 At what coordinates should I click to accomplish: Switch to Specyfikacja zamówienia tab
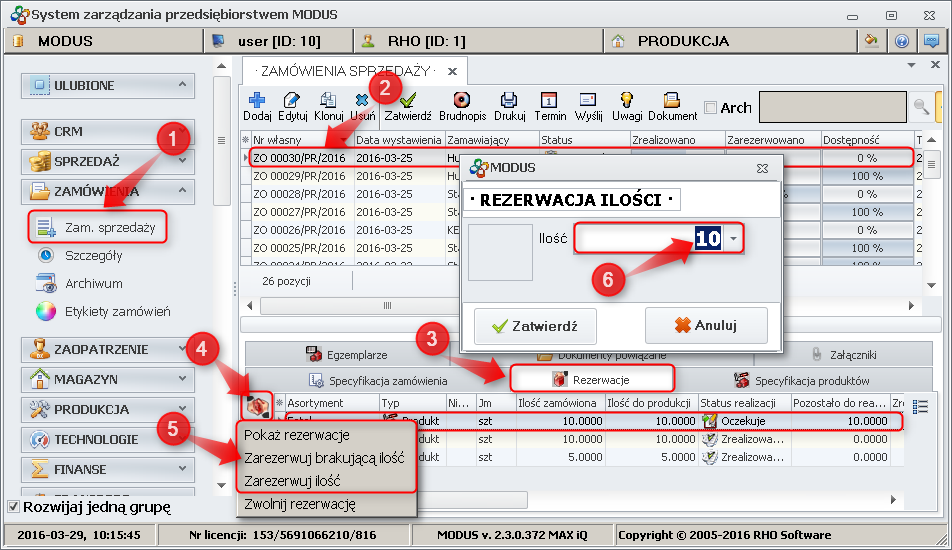point(378,381)
